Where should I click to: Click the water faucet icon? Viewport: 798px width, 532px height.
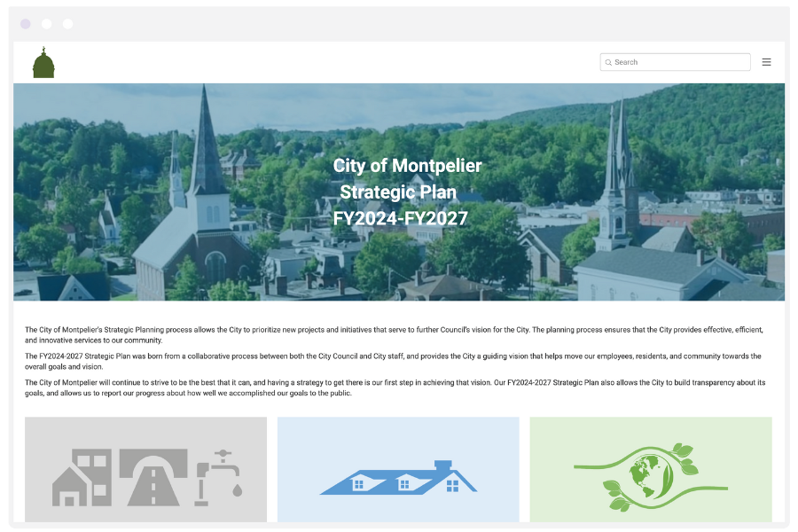219,478
